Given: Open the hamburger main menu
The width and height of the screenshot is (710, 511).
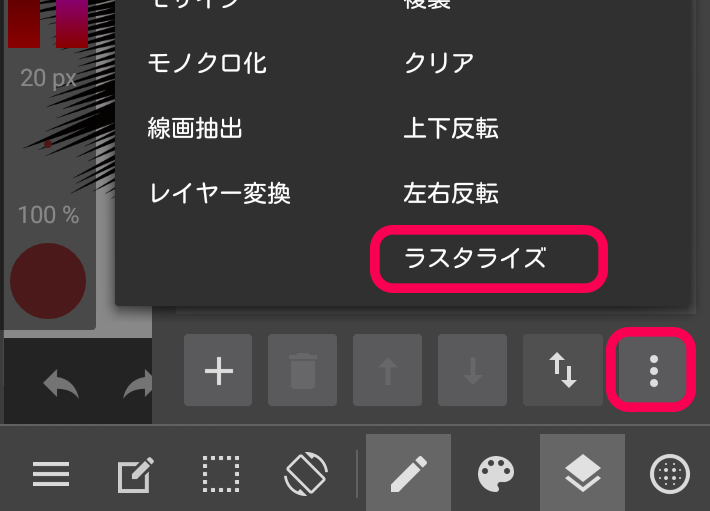Looking at the screenshot, I should pyautogui.click(x=51, y=474).
